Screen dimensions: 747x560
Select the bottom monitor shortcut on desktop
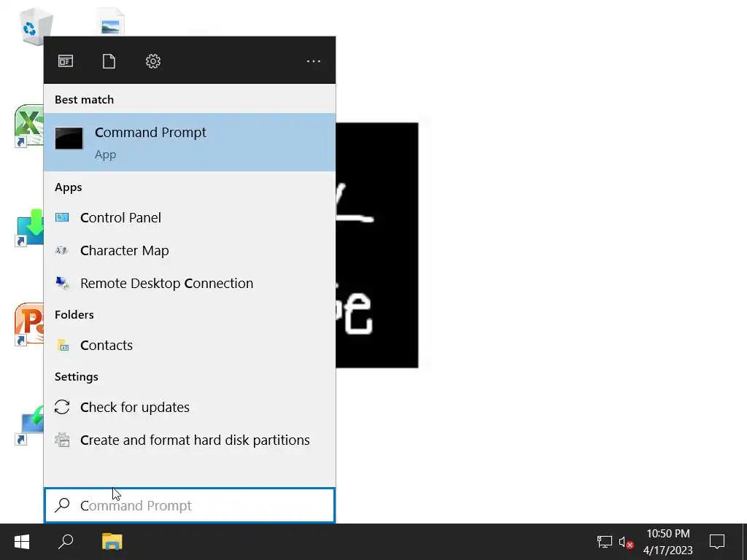(x=29, y=425)
